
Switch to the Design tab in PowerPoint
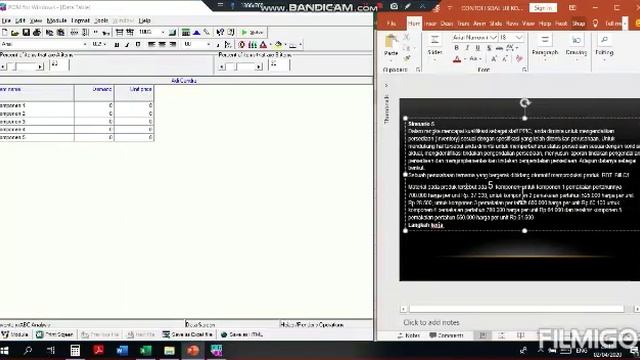[447, 24]
